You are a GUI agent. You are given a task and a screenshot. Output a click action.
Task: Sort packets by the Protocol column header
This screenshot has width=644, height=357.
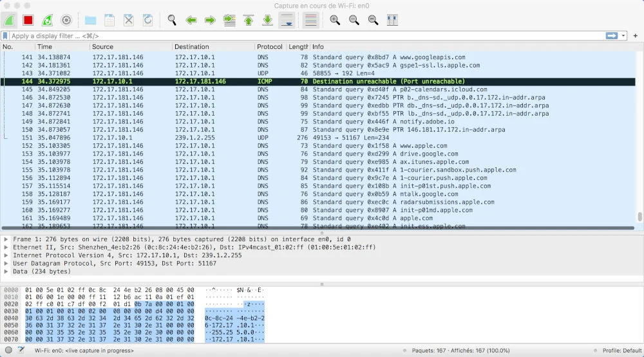tap(269, 47)
